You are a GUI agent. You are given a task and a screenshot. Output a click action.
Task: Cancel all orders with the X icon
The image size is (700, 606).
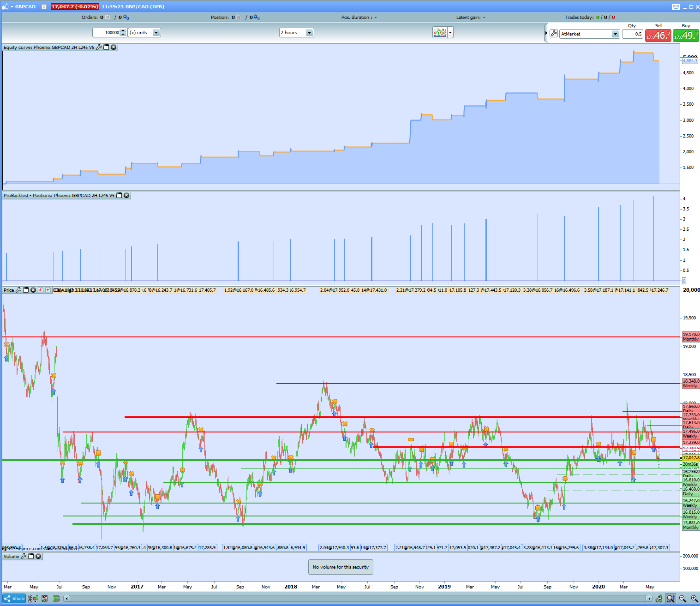pos(108,18)
